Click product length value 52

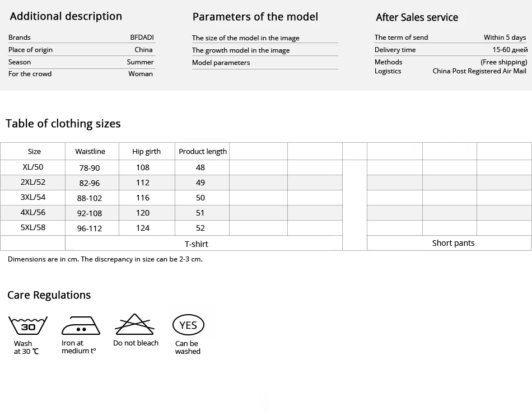pyautogui.click(x=200, y=228)
